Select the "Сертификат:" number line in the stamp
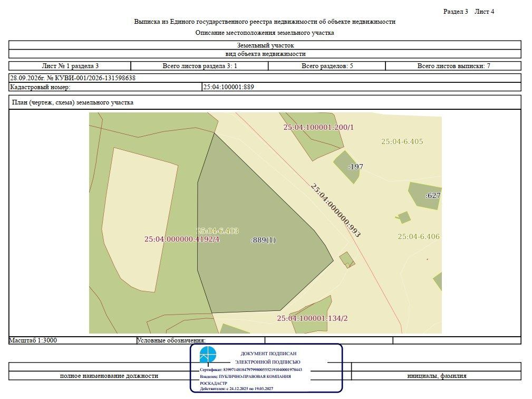The width and height of the screenshot is (532, 399). click(x=251, y=369)
